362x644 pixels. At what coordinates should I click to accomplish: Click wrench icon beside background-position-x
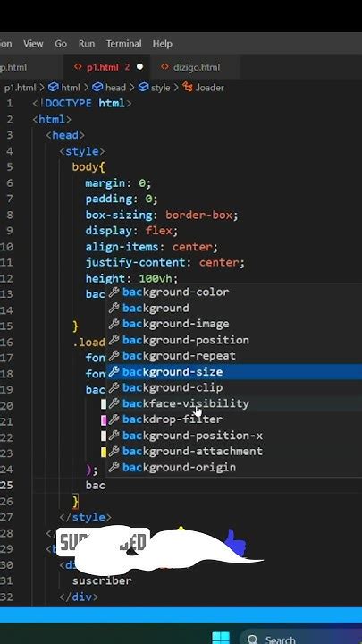click(x=114, y=436)
